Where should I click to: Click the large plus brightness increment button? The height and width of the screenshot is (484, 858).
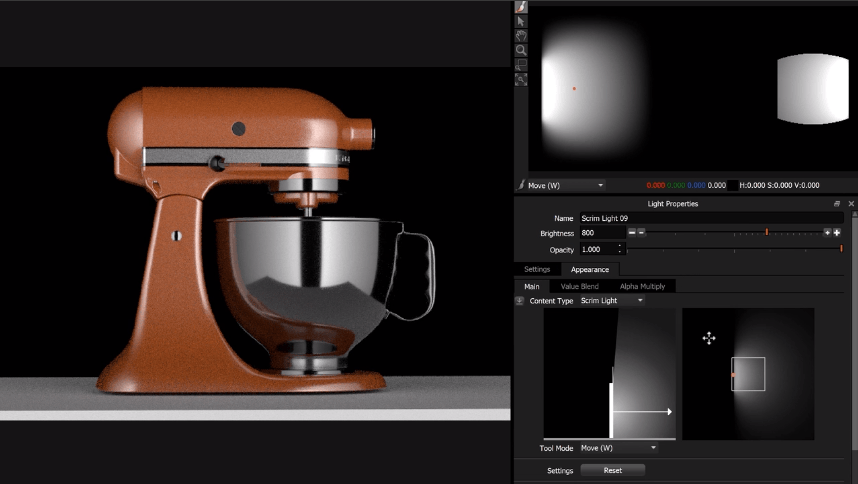(x=837, y=232)
